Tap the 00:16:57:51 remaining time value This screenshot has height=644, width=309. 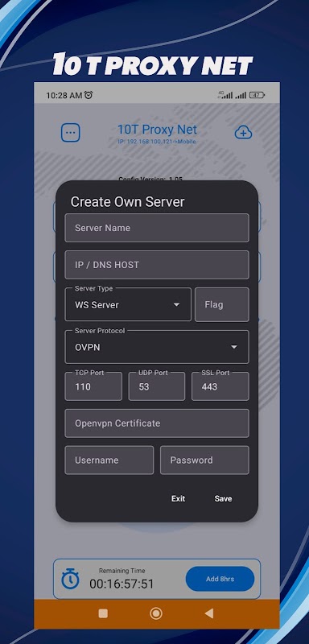click(x=122, y=584)
